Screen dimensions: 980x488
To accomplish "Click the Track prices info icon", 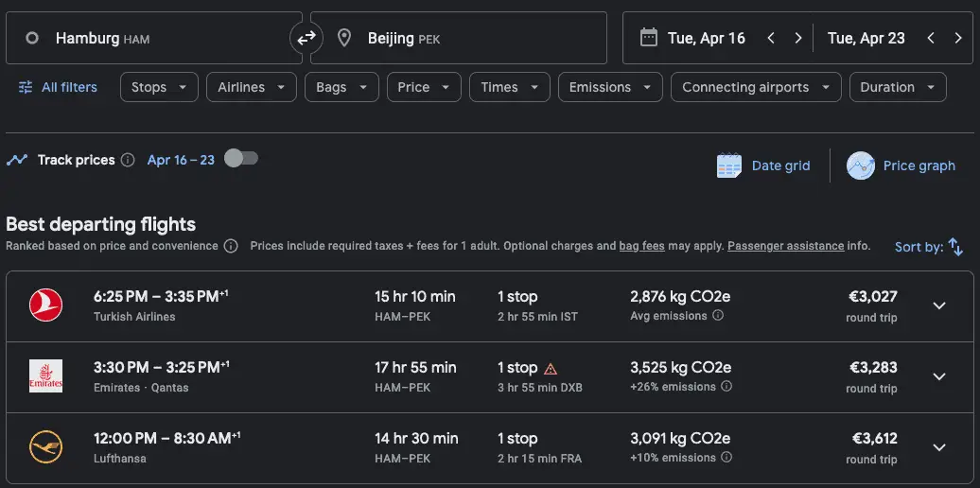I will (x=128, y=160).
